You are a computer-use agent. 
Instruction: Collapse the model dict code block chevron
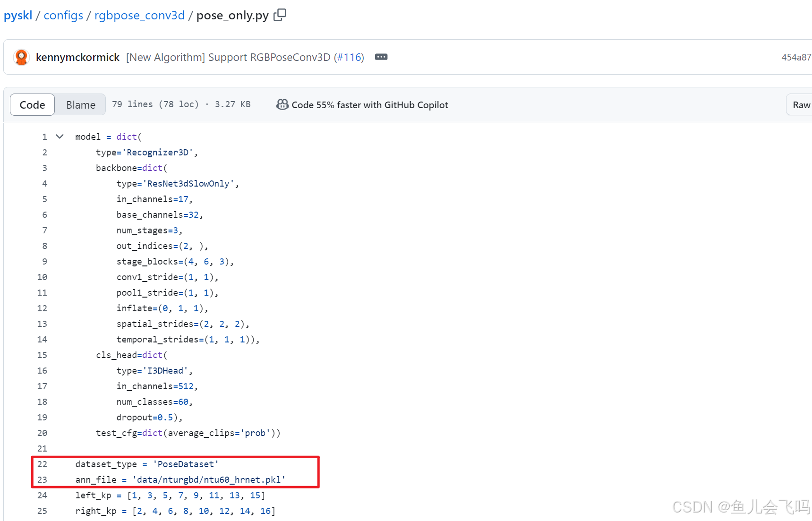click(x=59, y=136)
